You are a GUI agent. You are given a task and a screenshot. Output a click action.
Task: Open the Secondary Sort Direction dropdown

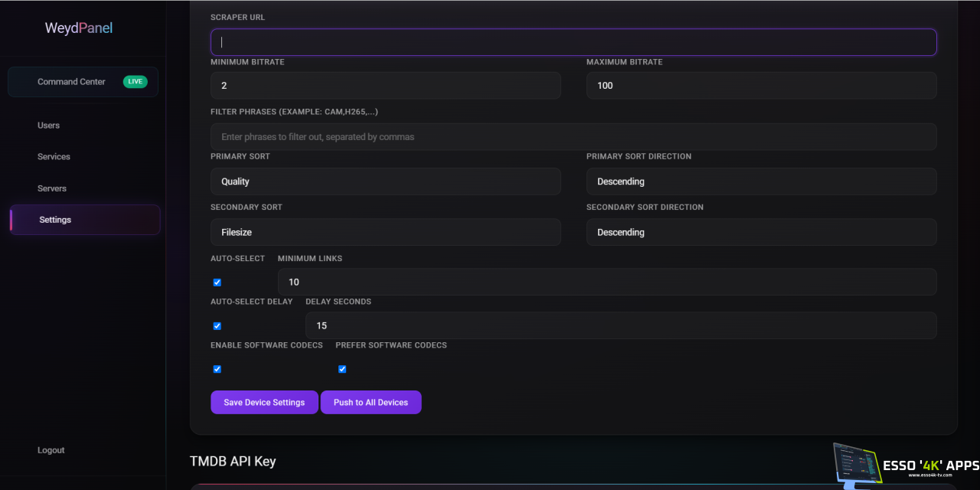click(x=762, y=232)
